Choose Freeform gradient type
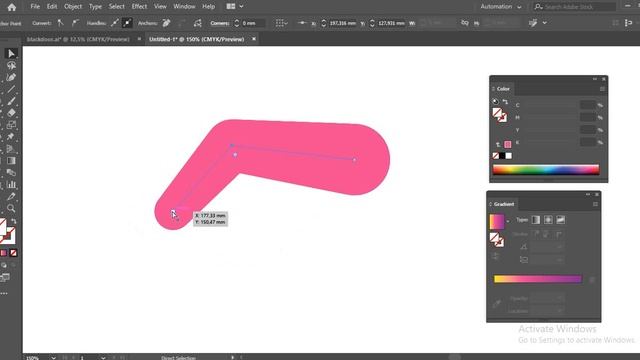 point(560,220)
